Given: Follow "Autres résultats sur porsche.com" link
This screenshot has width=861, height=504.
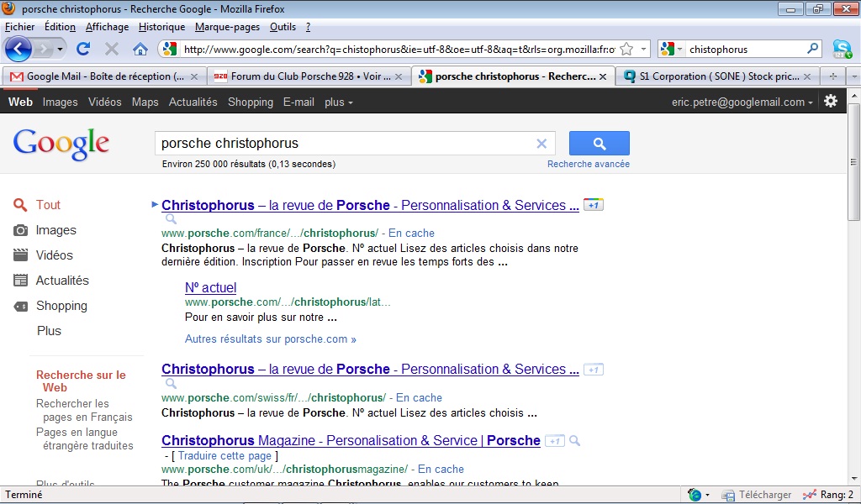Looking at the screenshot, I should 270,339.
